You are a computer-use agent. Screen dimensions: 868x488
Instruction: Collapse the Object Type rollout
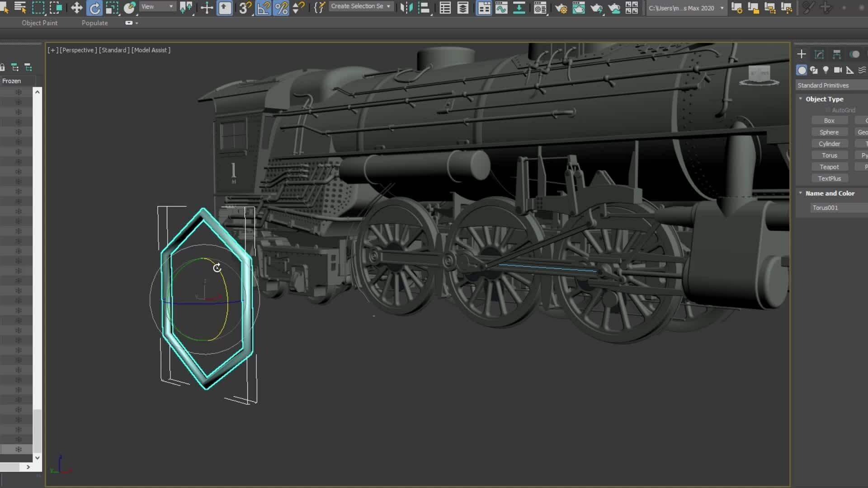click(800, 99)
